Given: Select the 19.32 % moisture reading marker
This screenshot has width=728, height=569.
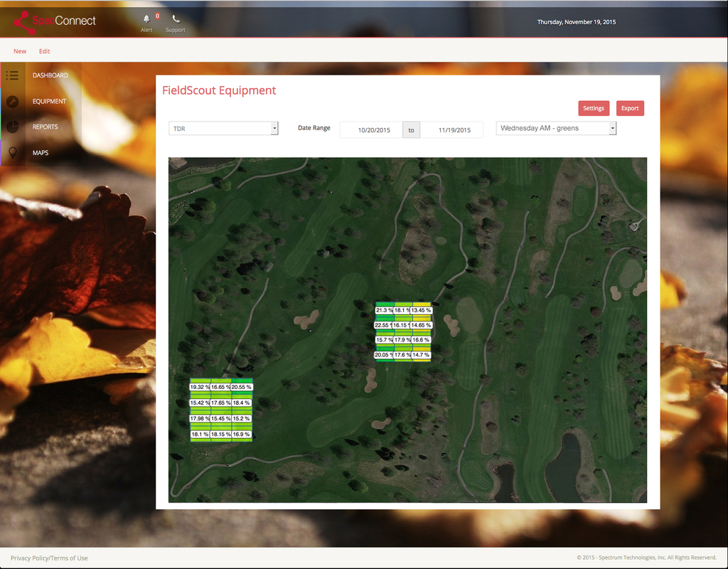Looking at the screenshot, I should pos(199,387).
